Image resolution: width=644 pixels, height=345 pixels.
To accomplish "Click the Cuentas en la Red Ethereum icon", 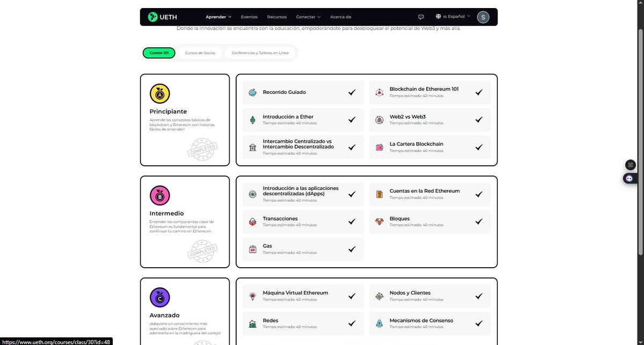I will 379,194.
